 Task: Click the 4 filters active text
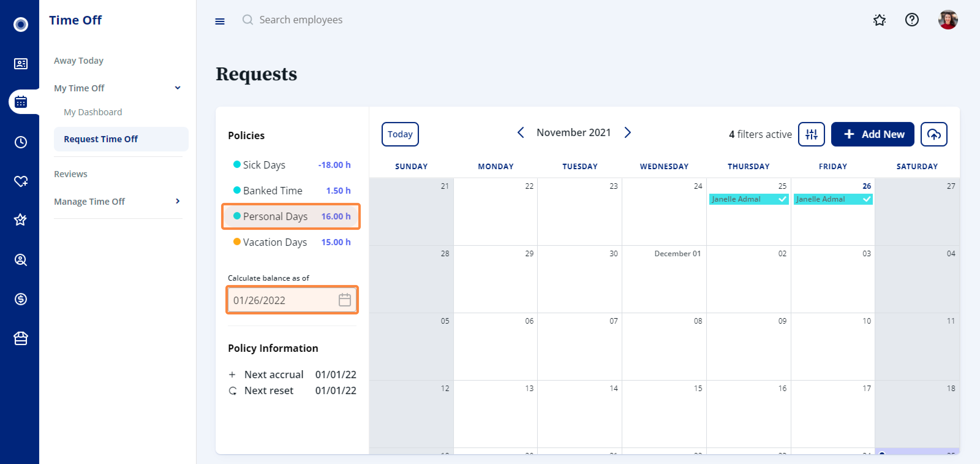click(760, 134)
